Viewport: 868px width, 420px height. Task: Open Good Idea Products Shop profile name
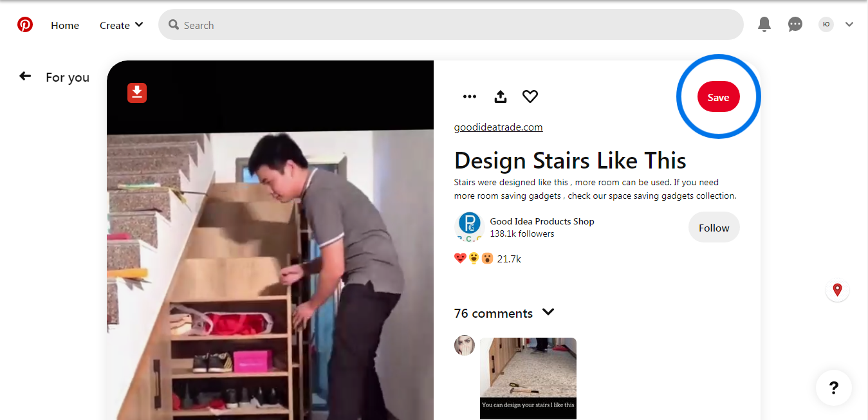(x=542, y=221)
